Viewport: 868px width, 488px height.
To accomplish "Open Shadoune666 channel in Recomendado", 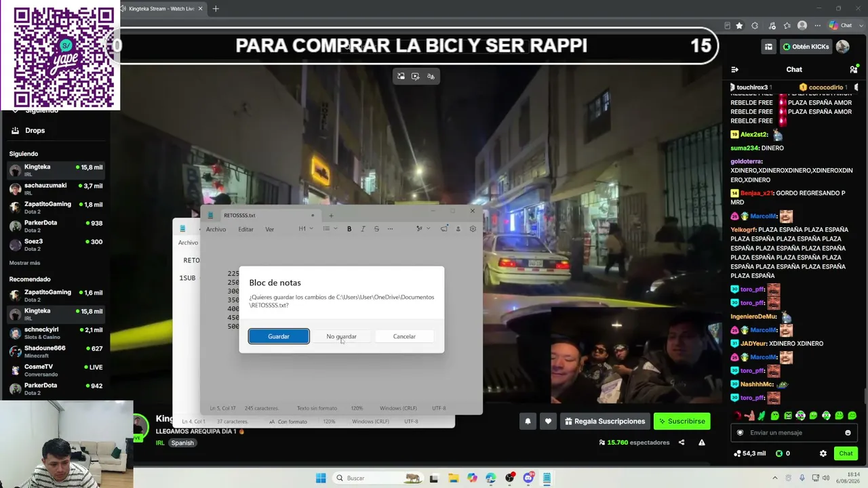I will [57, 351].
